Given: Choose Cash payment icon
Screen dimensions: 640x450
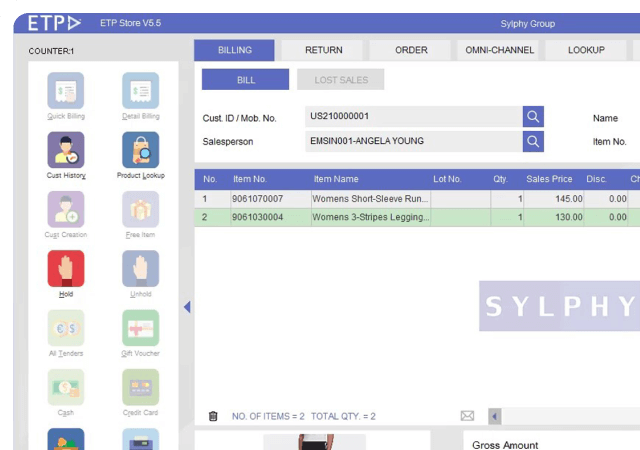Looking at the screenshot, I should coord(66,387).
